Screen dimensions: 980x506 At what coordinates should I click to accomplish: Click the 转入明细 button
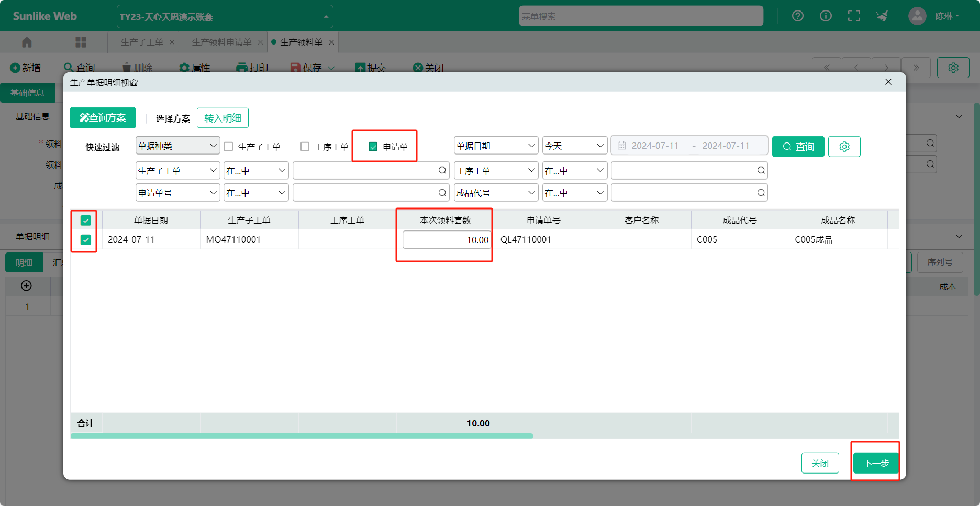[x=222, y=118]
